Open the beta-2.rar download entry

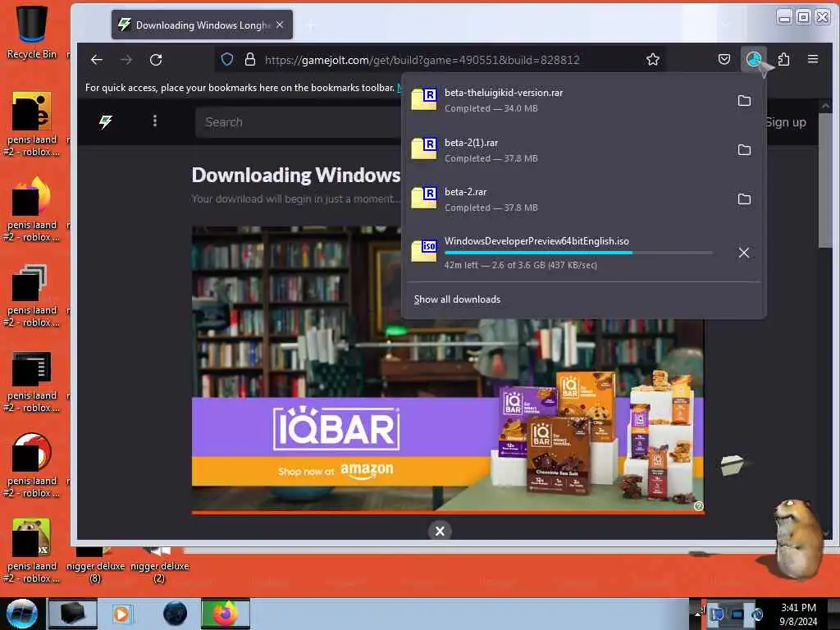pyautogui.click(x=568, y=199)
